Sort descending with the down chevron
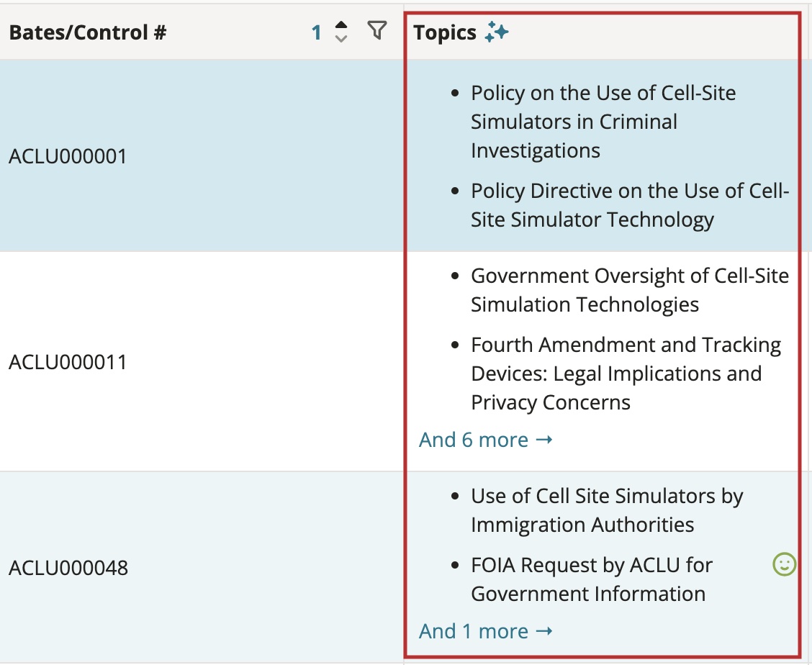 pos(340,39)
